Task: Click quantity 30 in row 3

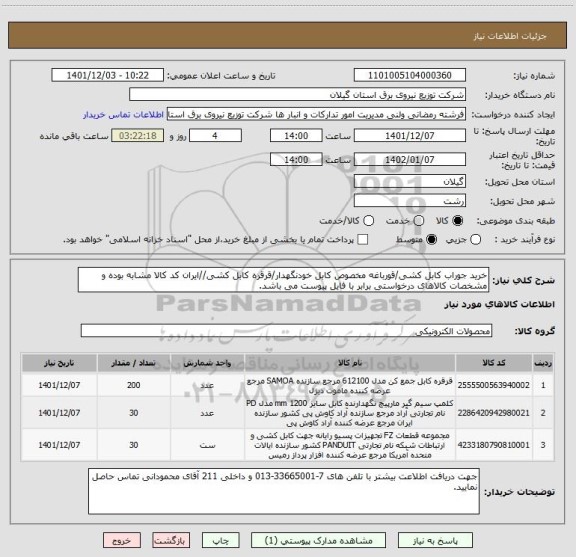Action: [x=134, y=445]
